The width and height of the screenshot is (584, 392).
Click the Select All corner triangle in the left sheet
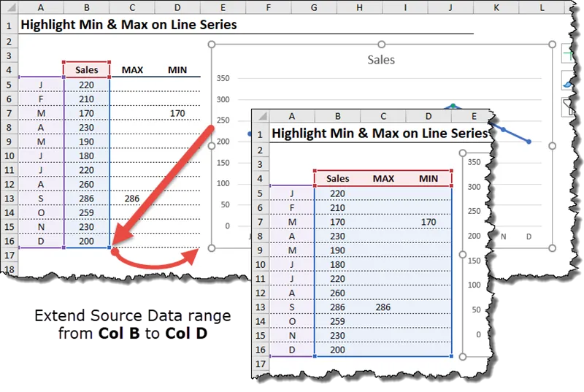click(x=9, y=7)
